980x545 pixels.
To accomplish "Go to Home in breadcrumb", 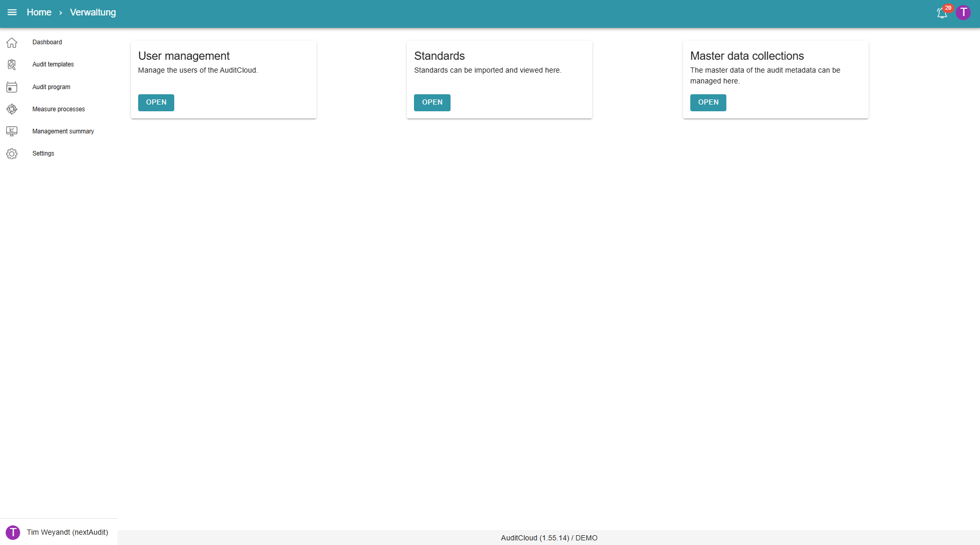I will 39,12.
